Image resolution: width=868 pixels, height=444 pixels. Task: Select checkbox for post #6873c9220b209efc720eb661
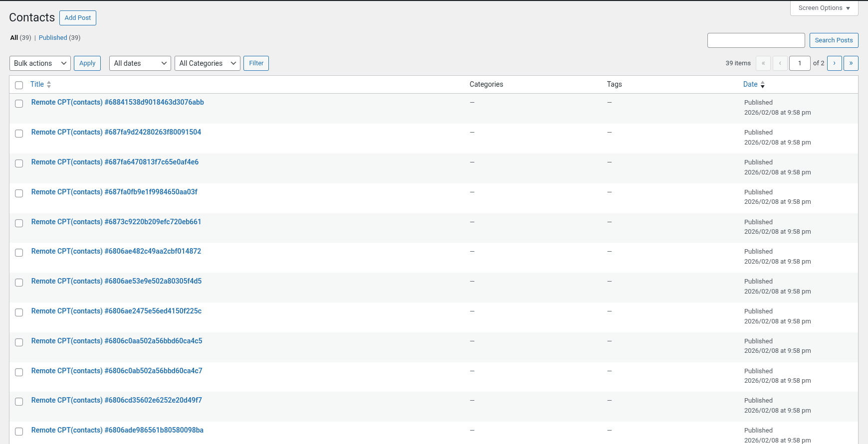[x=19, y=223]
